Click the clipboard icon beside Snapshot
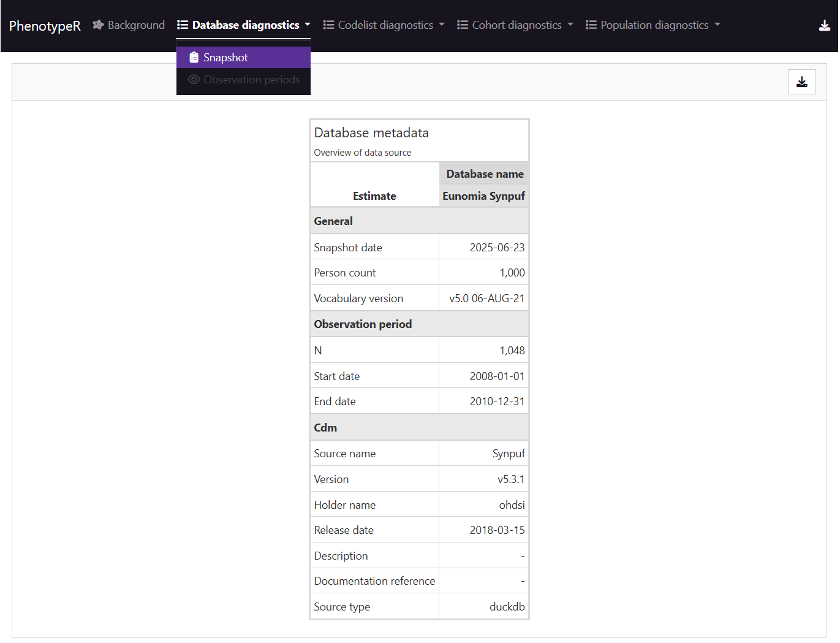 [194, 58]
